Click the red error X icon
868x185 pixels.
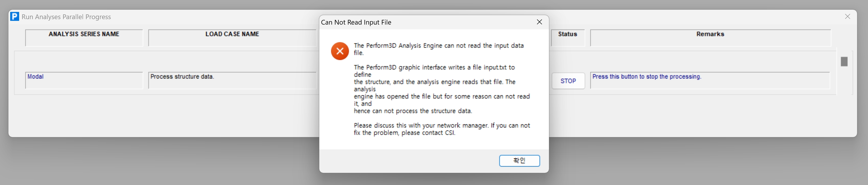pos(340,51)
